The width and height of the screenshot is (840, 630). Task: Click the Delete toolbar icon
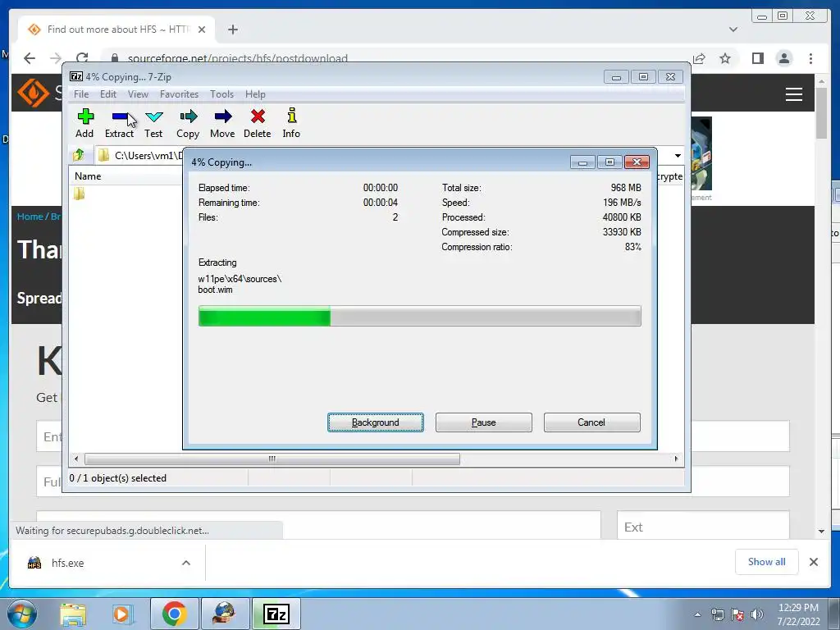[257, 123]
